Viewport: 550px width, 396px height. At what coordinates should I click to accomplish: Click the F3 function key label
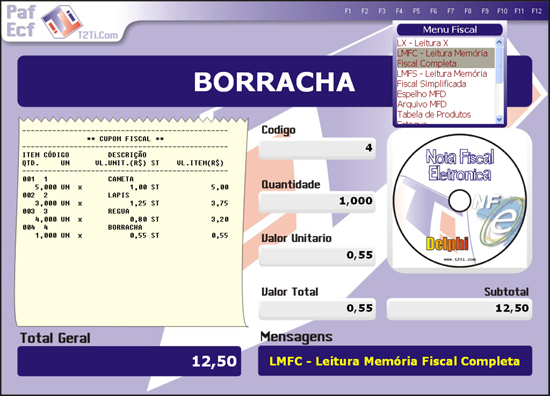point(382,11)
